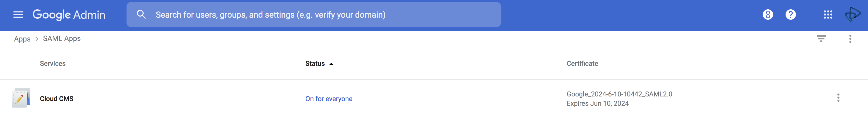Image resolution: width=868 pixels, height=126 pixels.
Task: Click the Cloud CMS app icon
Action: coord(20,98)
